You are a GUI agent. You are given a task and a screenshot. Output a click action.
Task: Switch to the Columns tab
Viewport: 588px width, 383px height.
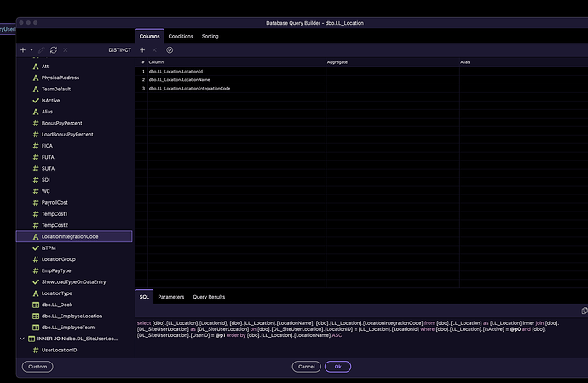click(x=150, y=36)
